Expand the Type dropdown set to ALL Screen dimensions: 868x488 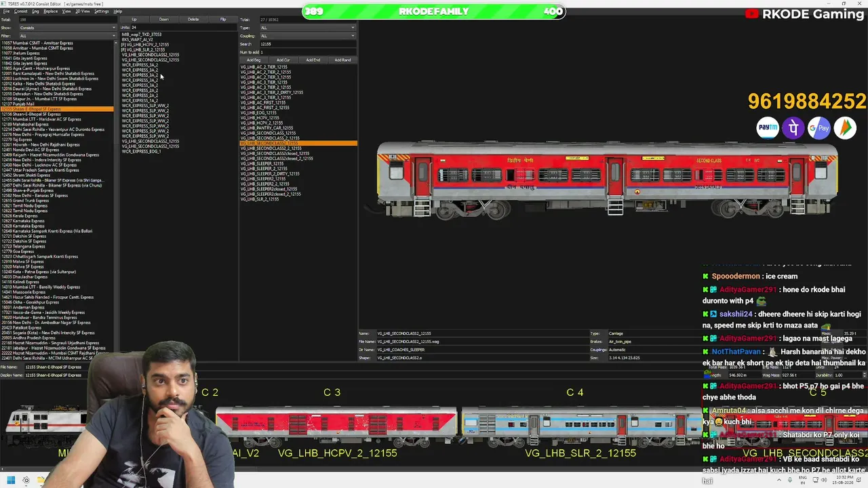(x=308, y=28)
